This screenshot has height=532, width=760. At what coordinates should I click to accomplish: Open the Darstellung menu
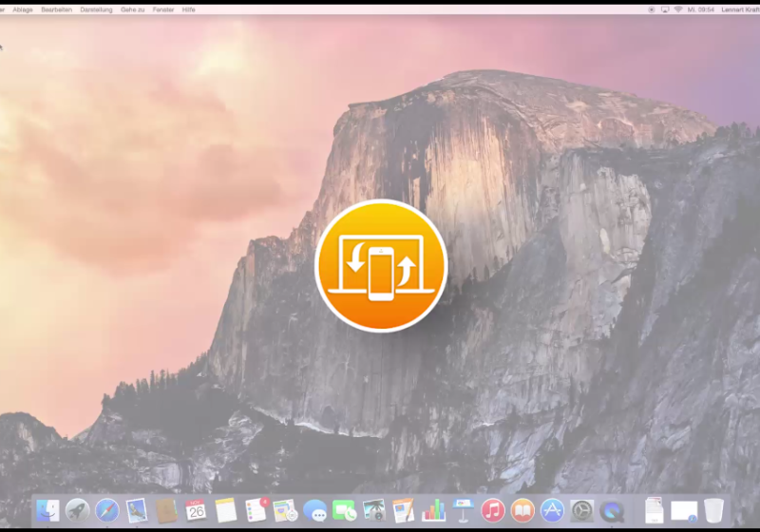tap(97, 9)
